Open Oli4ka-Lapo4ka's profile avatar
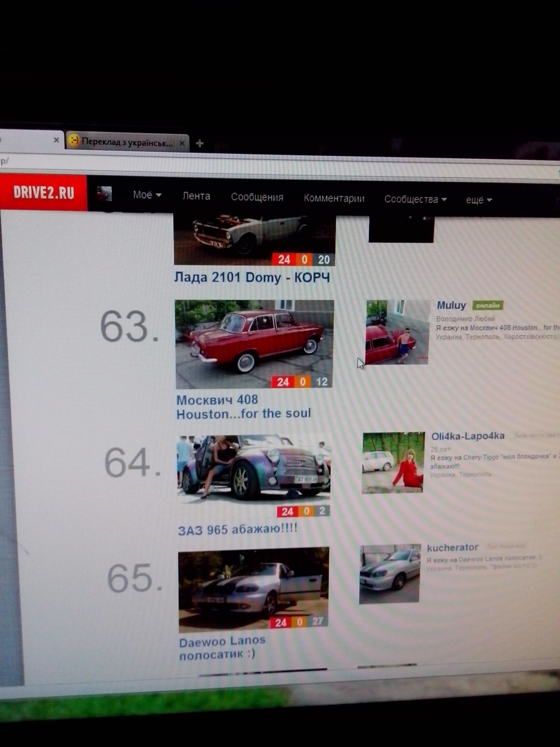 (393, 463)
